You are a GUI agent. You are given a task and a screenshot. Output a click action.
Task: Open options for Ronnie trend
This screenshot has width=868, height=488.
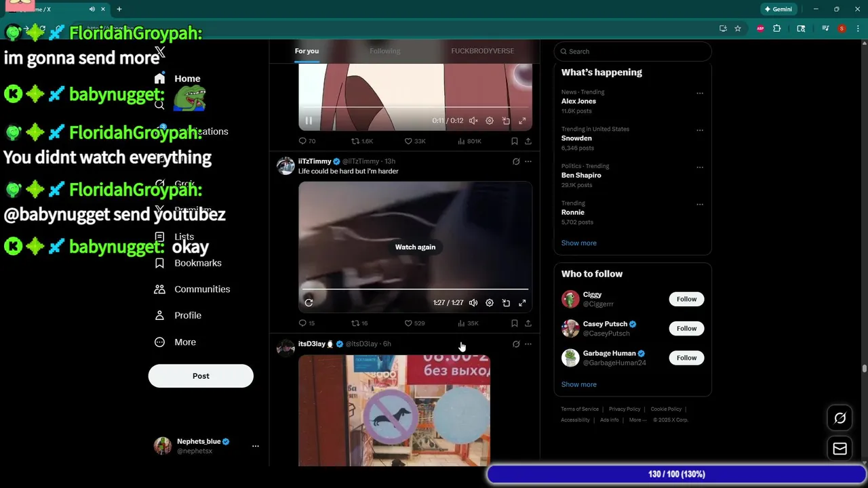click(700, 204)
